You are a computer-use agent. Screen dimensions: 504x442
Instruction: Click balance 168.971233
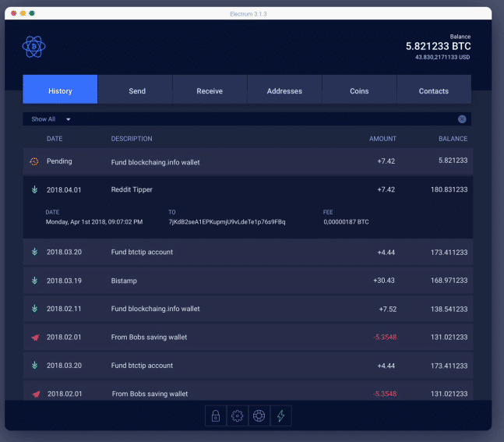pos(449,281)
